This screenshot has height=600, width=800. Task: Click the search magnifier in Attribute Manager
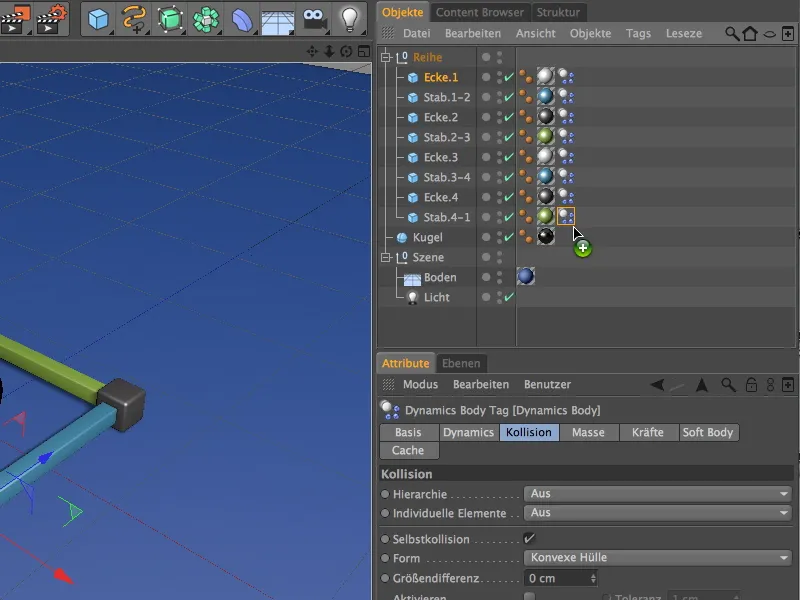pyautogui.click(x=728, y=384)
